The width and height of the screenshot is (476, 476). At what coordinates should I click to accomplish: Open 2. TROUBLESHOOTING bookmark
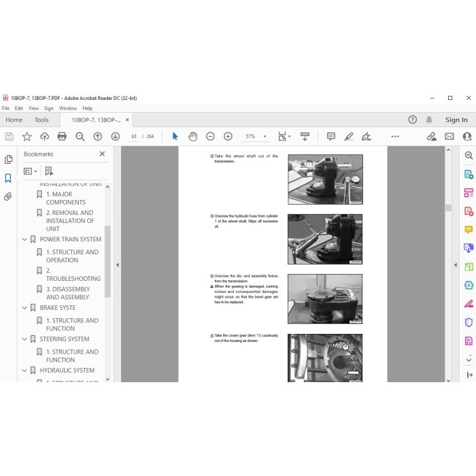click(x=73, y=275)
